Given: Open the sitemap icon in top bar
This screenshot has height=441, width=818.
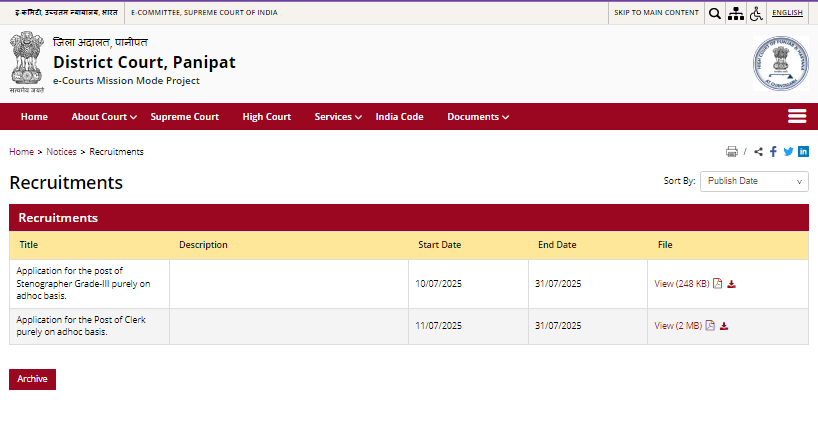Looking at the screenshot, I should [736, 13].
